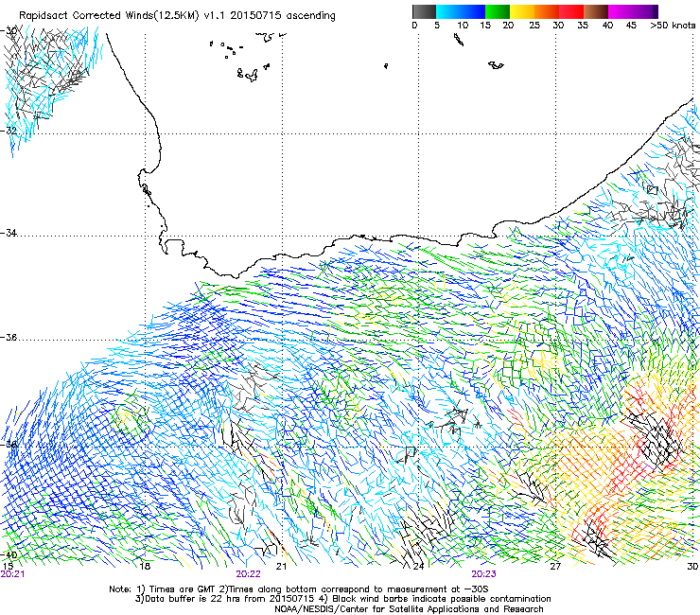Click the green 15-20 knots legend band
Image resolution: width=700 pixels, height=615 pixels.
[x=498, y=11]
